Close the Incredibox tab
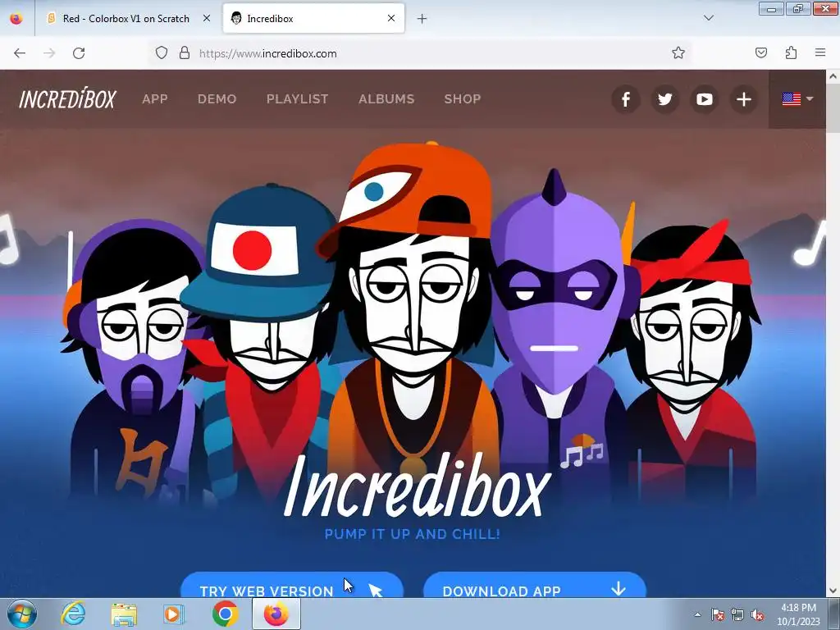Viewport: 840px width, 630px height. pyautogui.click(x=391, y=18)
